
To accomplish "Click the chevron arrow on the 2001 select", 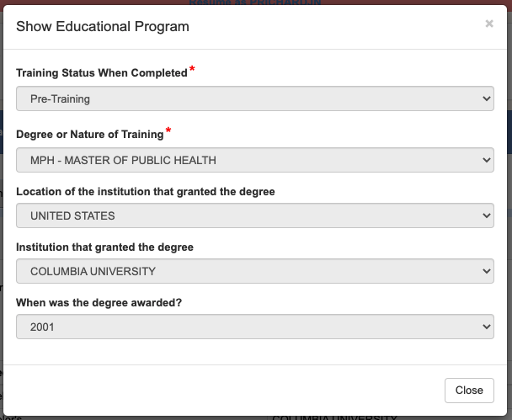I will [x=485, y=327].
